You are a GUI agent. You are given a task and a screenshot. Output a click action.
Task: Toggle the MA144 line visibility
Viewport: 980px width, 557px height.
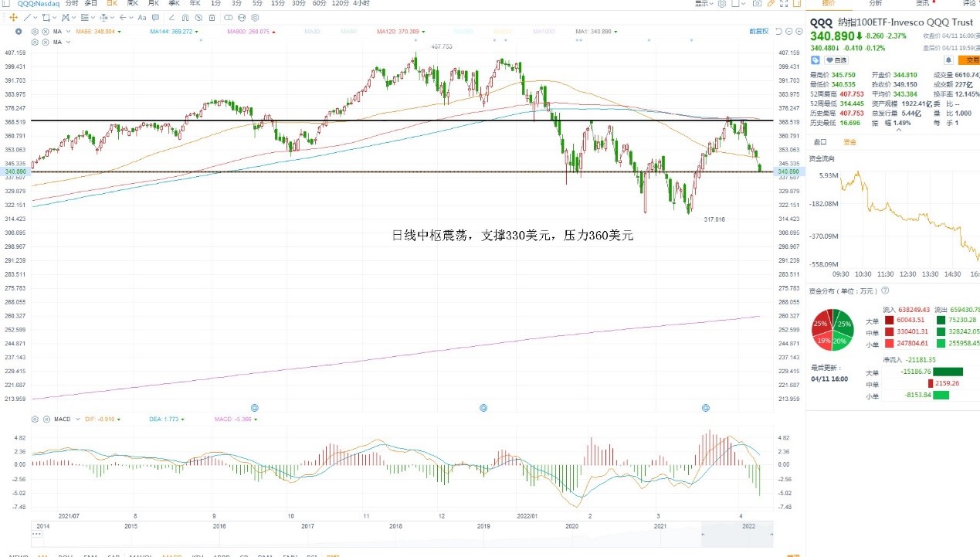click(x=174, y=32)
